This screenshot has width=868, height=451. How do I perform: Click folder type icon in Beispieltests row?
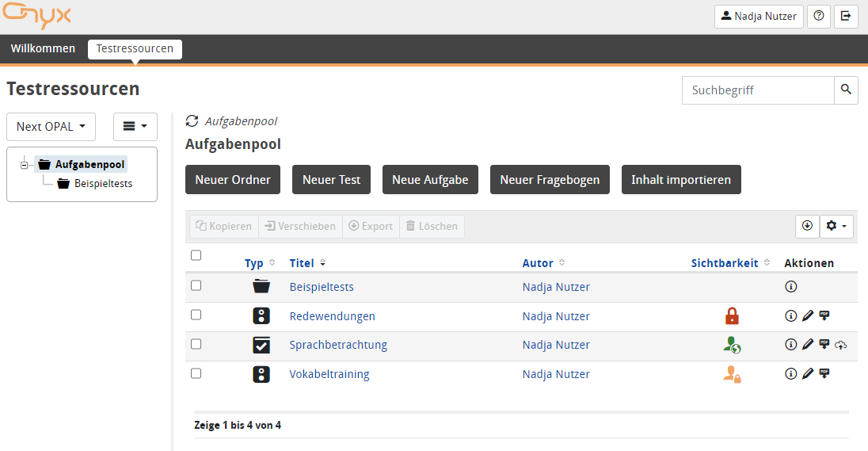click(261, 286)
